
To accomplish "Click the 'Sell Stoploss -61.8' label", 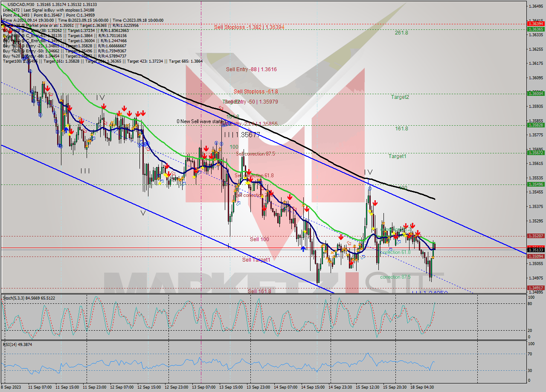I will click(256, 92).
